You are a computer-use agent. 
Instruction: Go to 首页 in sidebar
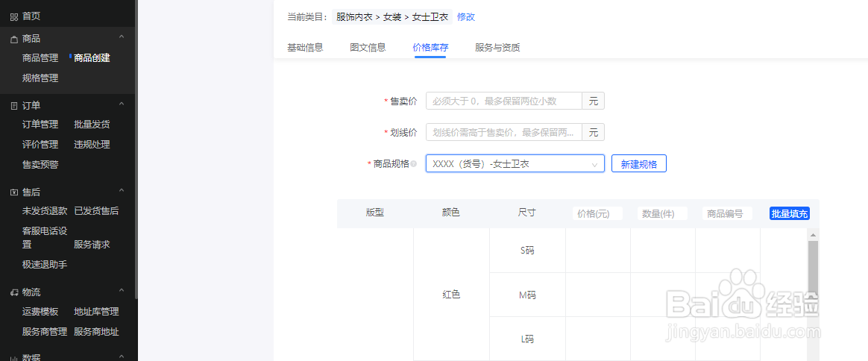click(x=31, y=16)
